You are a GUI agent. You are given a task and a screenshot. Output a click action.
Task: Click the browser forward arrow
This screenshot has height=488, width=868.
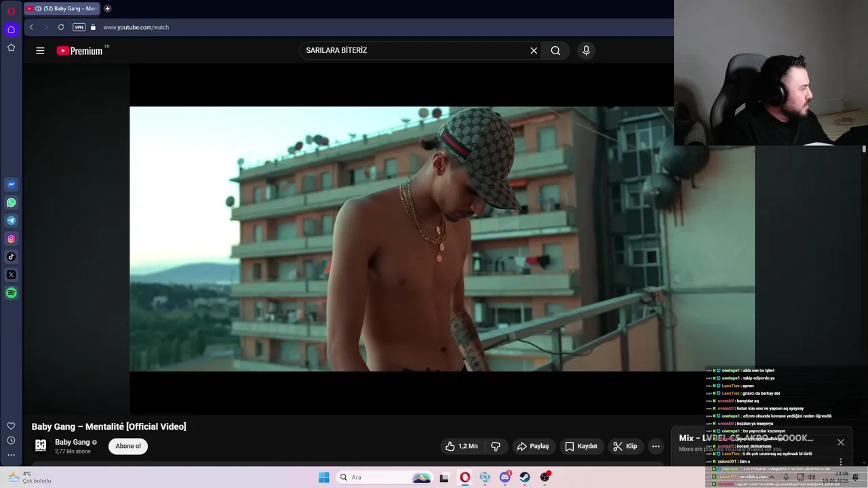(x=46, y=27)
